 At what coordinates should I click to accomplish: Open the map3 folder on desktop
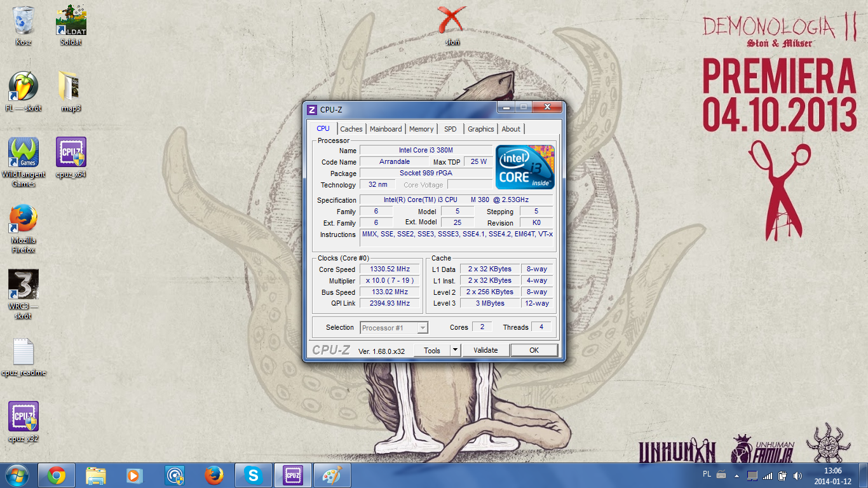(x=70, y=87)
